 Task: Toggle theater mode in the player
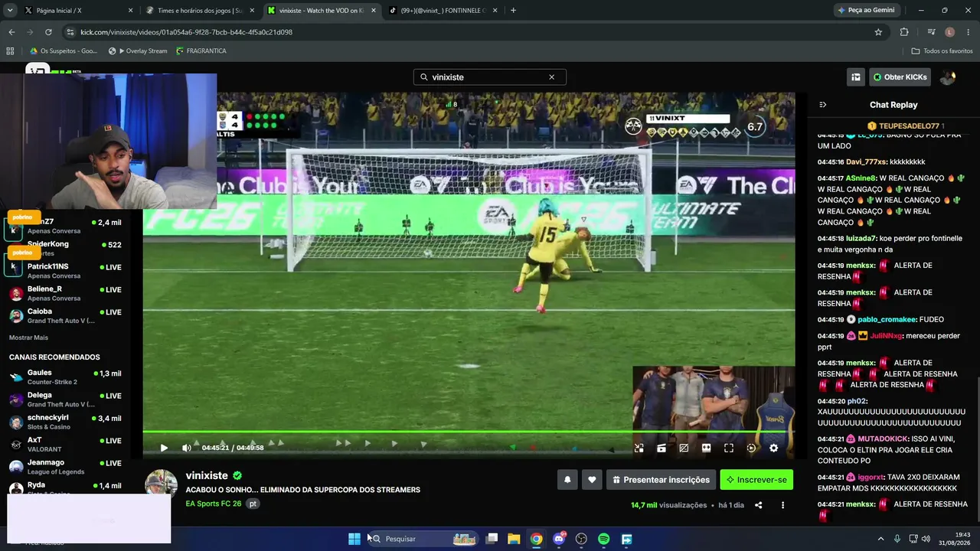707,448
